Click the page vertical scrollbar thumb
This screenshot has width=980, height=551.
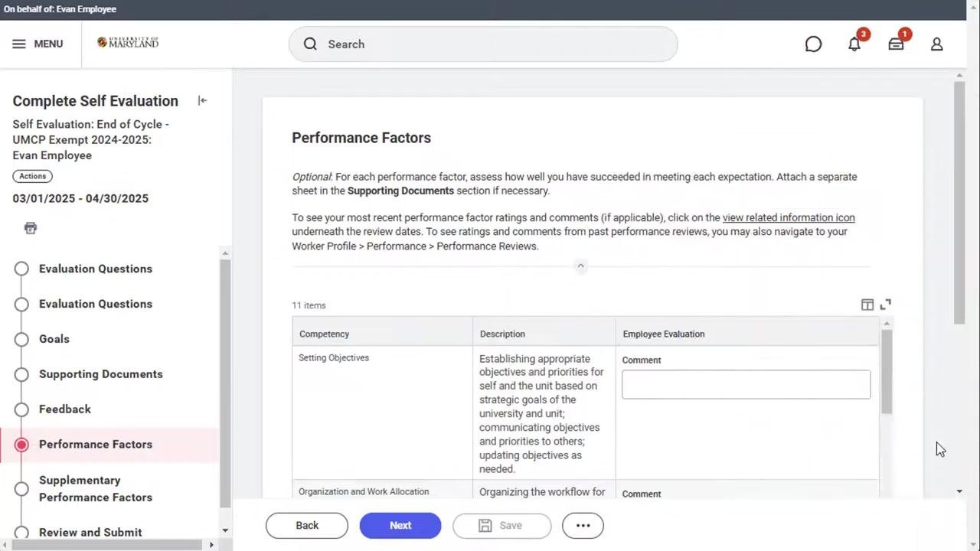959,203
